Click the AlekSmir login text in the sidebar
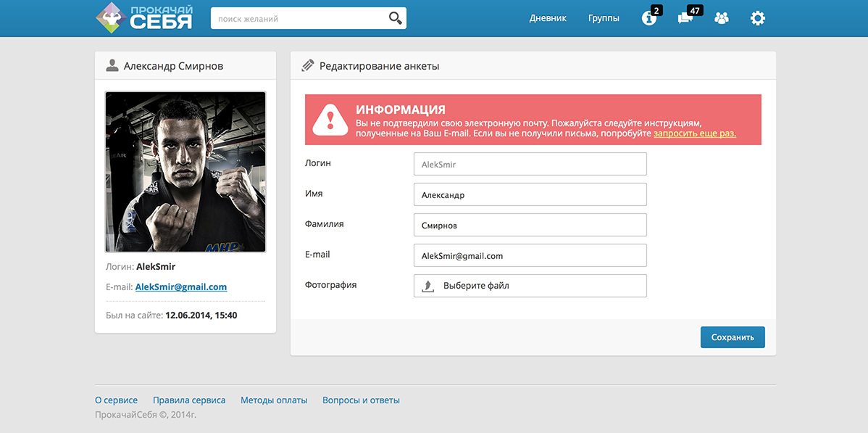This screenshot has width=868, height=433. click(156, 267)
